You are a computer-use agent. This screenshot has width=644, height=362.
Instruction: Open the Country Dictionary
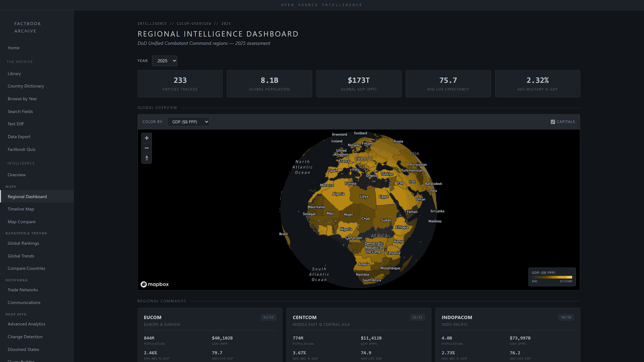pos(26,86)
